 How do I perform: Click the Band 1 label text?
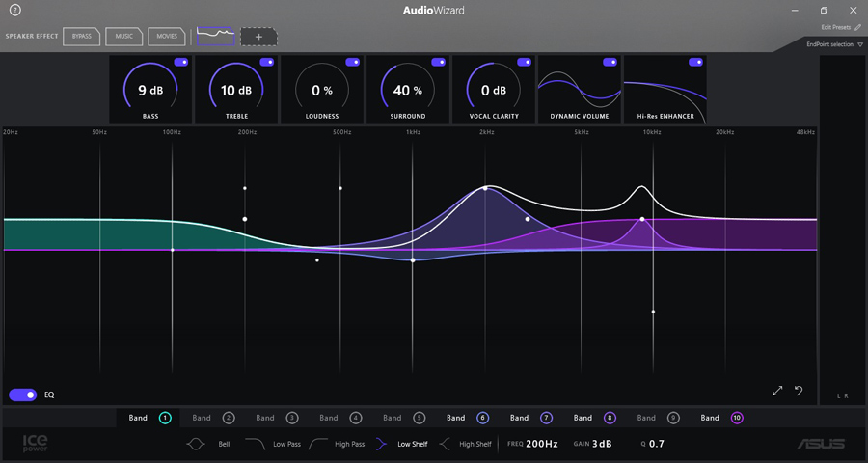[138, 418]
